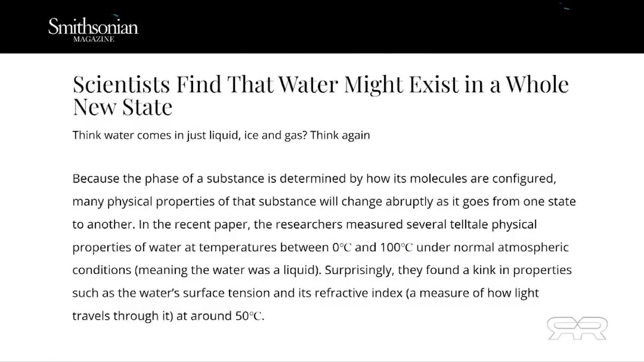Click the parenthetical 'meaning the water was a liquid'

[228, 270]
